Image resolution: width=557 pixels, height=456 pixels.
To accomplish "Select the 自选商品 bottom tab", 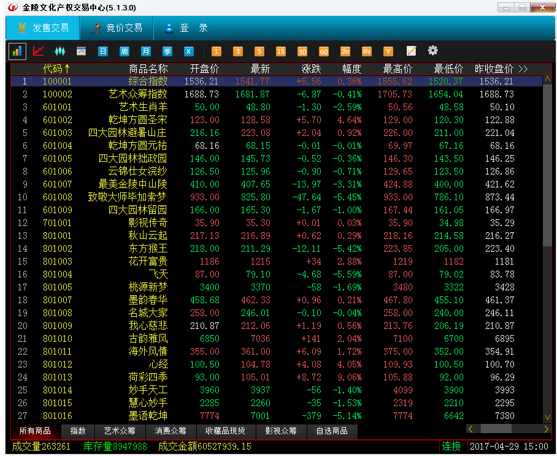I will [332, 431].
